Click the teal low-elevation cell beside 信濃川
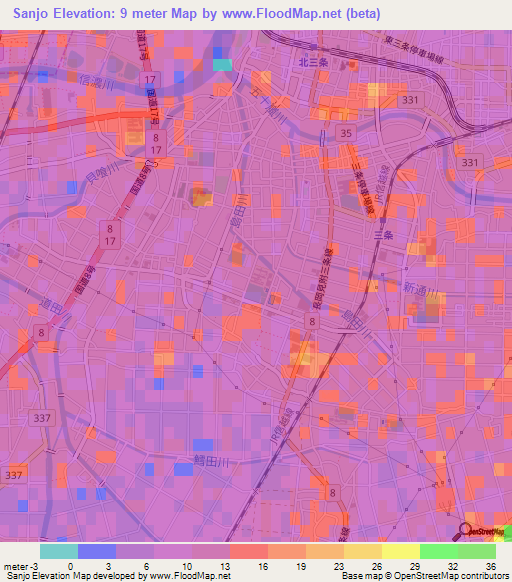This screenshot has width=512, height=582. coord(222,65)
